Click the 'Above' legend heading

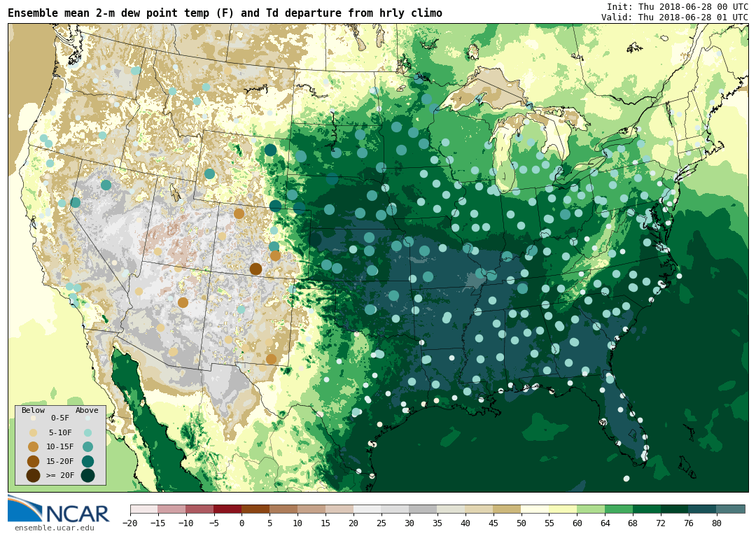[x=87, y=410]
